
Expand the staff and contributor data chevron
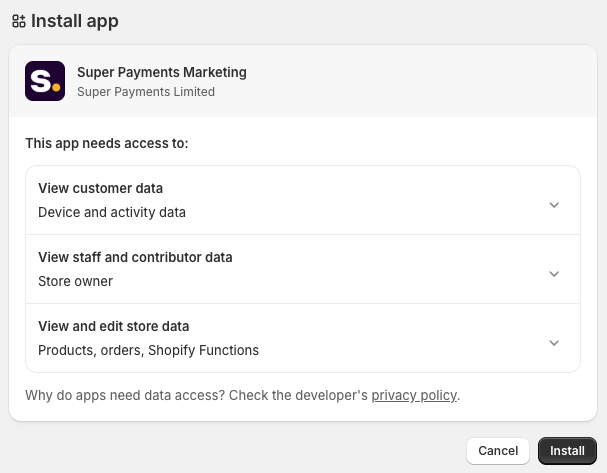[555, 274]
